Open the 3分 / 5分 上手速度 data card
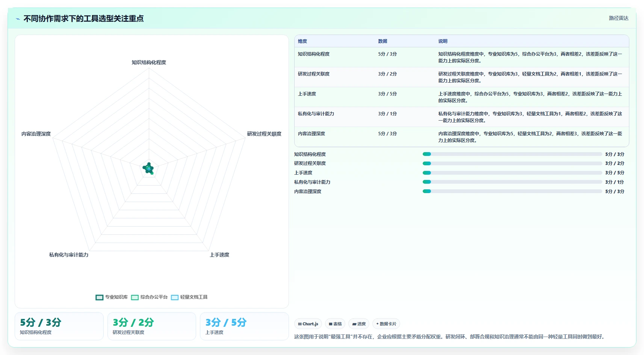This screenshot has width=644, height=355. point(244,326)
